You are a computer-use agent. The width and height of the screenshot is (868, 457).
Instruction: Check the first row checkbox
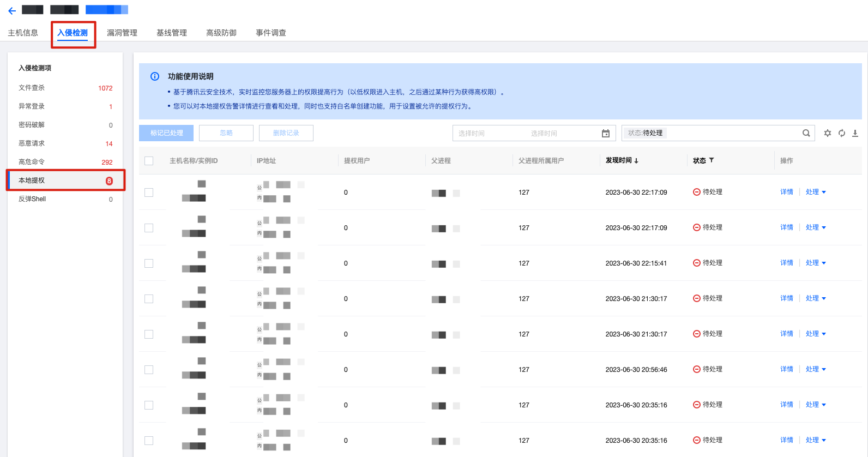coord(149,193)
